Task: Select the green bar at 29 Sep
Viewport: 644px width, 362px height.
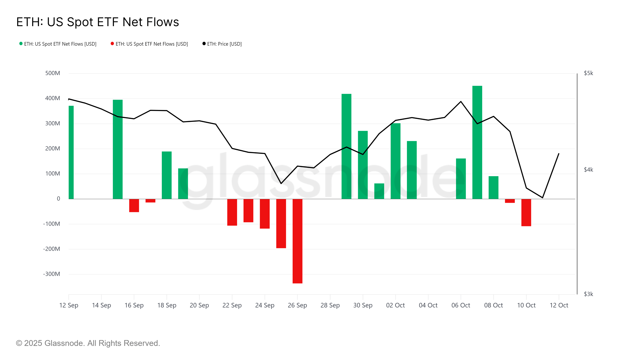Action: pos(346,146)
